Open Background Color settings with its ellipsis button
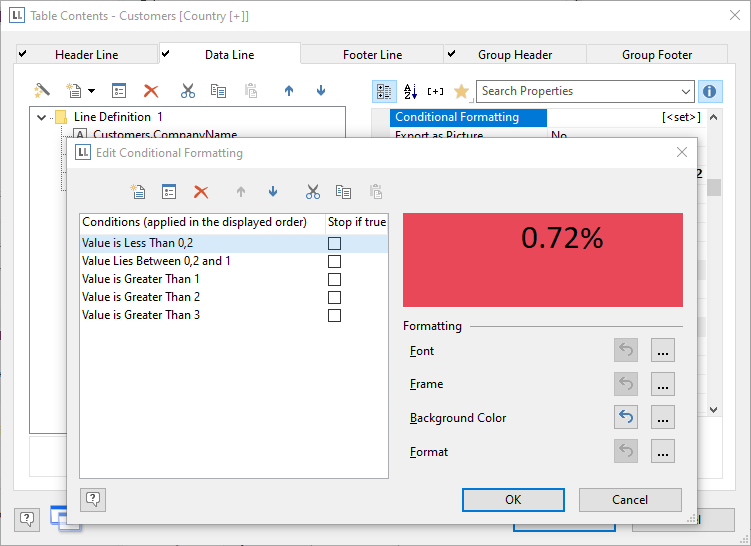The image size is (751, 546). [x=663, y=417]
